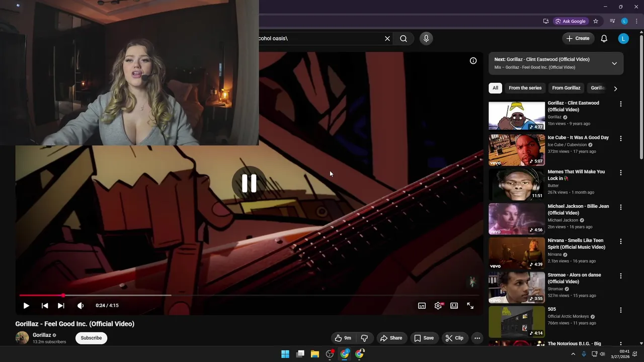
Task: Open Memes That Will Make You Lock in title
Action: click(576, 175)
